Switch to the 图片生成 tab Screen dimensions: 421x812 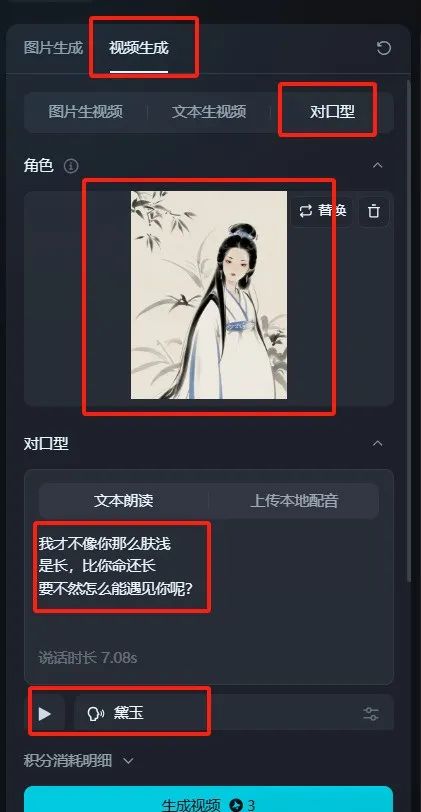[53, 48]
